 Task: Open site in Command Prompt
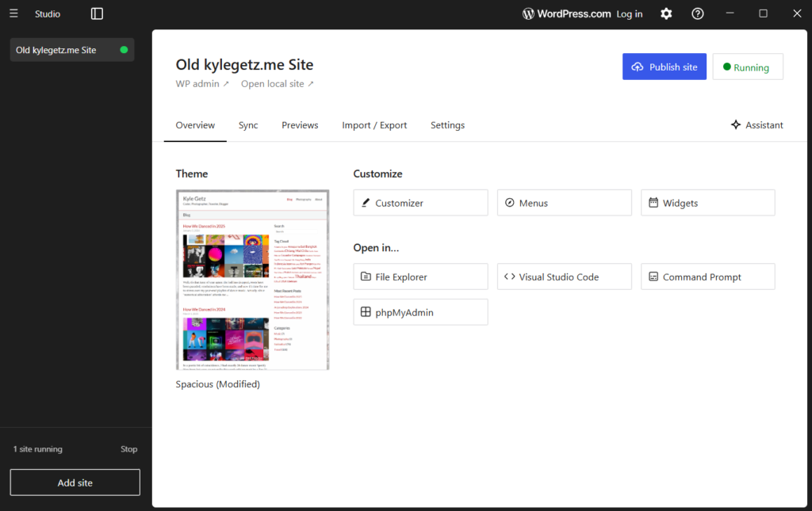(708, 276)
